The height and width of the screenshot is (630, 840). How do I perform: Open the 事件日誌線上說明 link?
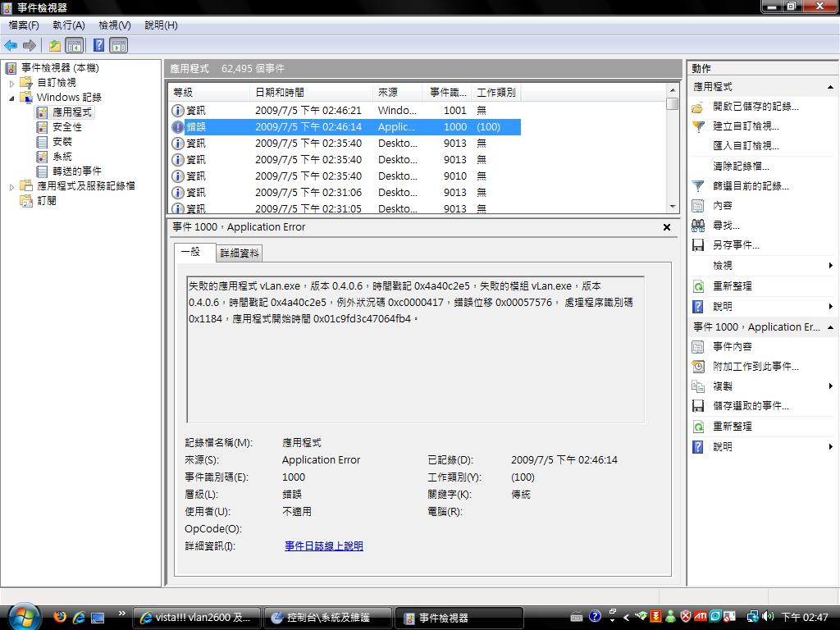click(x=323, y=546)
